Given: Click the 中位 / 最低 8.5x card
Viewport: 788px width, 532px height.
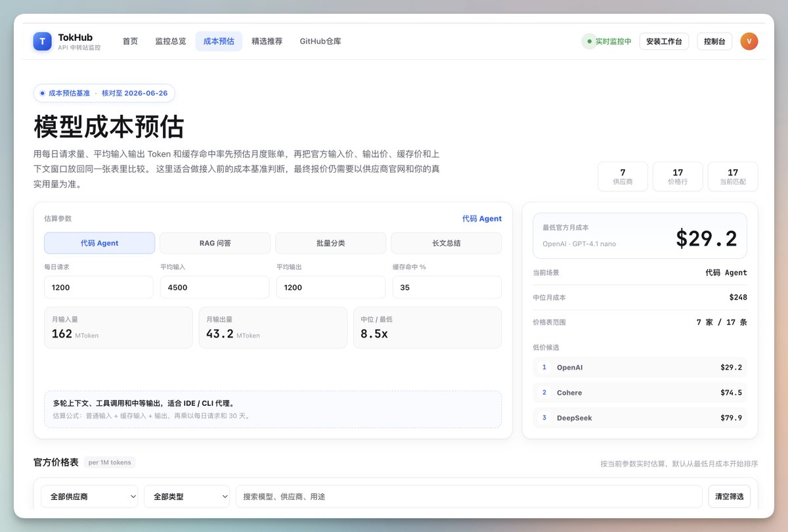Looking at the screenshot, I should tap(427, 327).
